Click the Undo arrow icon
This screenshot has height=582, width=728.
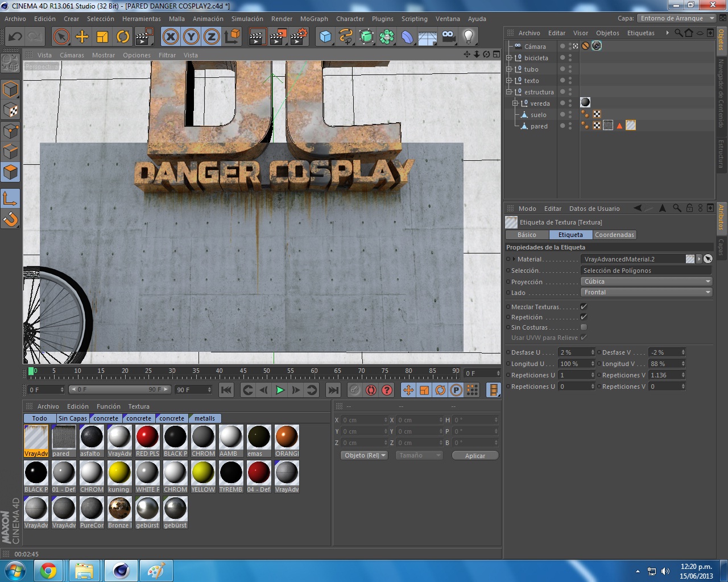[x=15, y=37]
